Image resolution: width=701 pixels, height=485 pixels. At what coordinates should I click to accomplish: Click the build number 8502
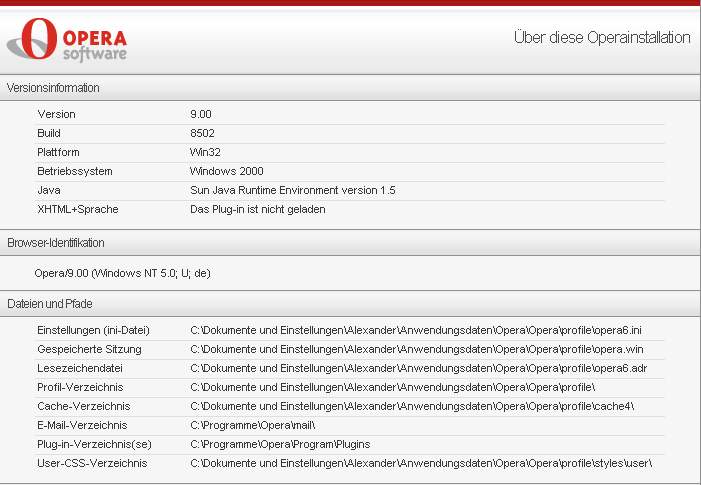click(202, 133)
